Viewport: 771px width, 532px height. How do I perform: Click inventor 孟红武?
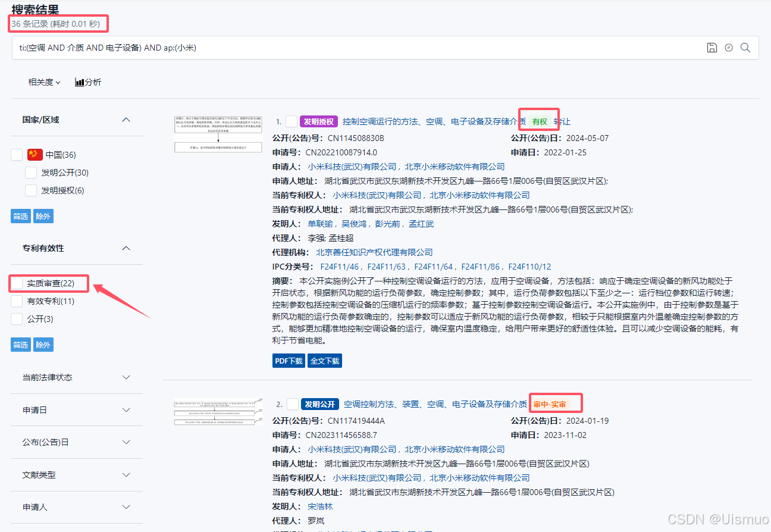point(422,224)
